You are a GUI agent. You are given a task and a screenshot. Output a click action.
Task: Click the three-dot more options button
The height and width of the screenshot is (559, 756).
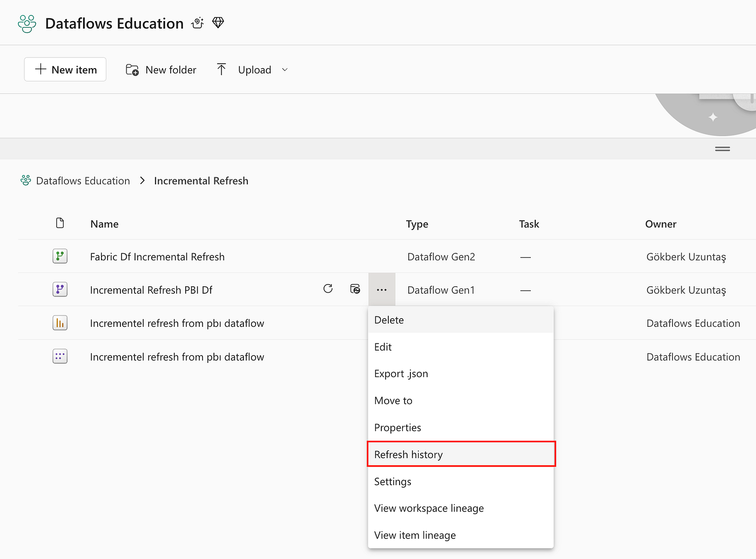click(382, 290)
